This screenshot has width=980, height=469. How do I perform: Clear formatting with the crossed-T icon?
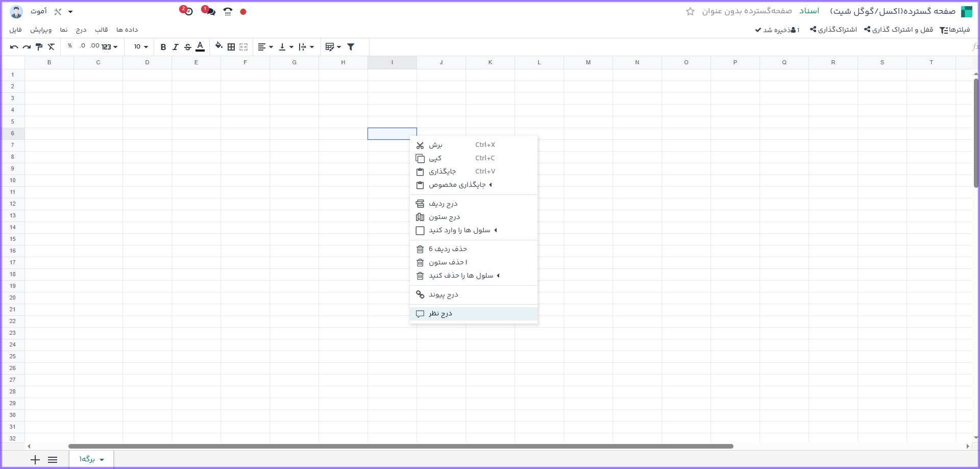[x=51, y=47]
